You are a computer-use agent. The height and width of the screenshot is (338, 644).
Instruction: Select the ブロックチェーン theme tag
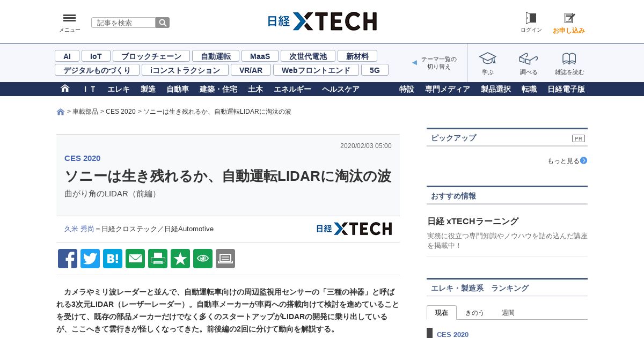(x=151, y=56)
